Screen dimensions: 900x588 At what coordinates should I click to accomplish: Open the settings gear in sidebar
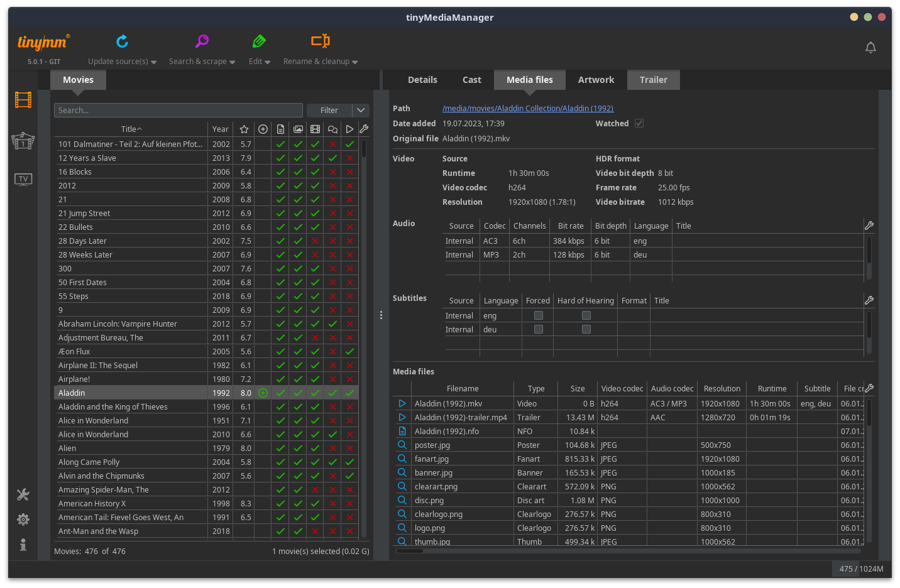(x=23, y=520)
